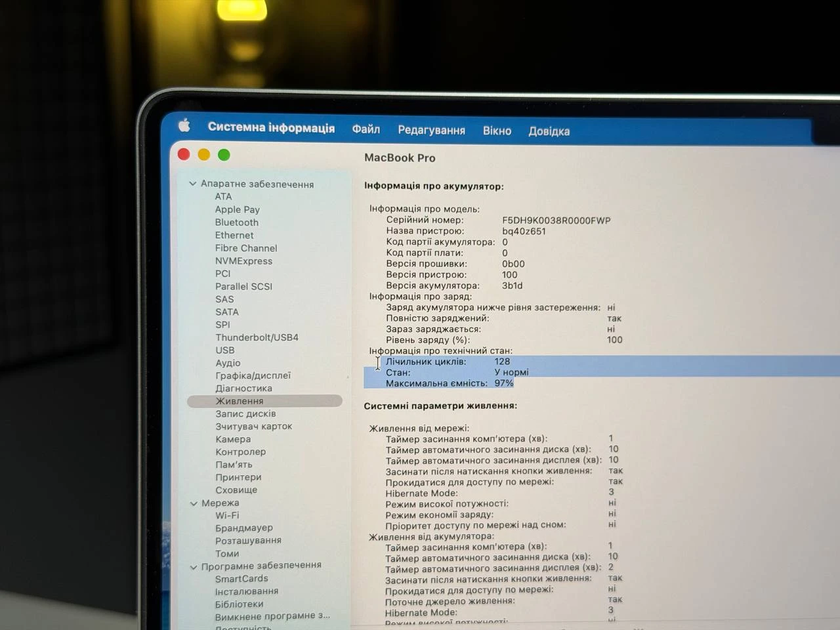Viewport: 840px width, 630px height.
Task: Select Інсталювання in the sidebar
Action: click(246, 591)
